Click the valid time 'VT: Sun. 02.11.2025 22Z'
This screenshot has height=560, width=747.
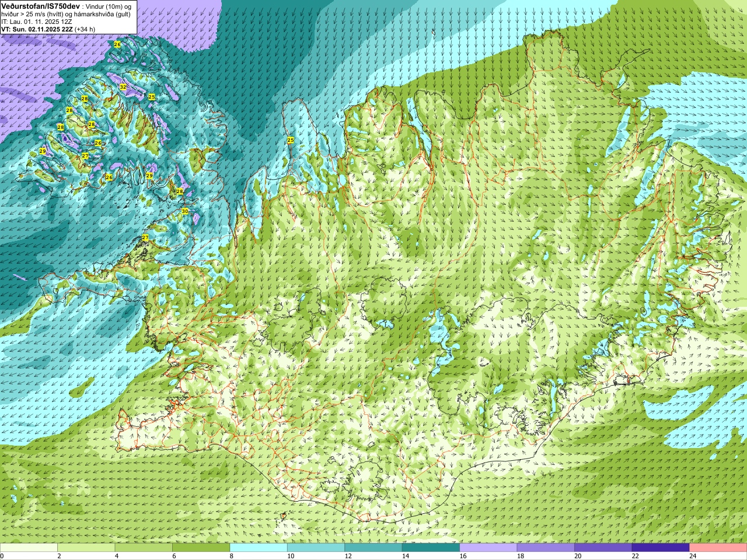36,29
